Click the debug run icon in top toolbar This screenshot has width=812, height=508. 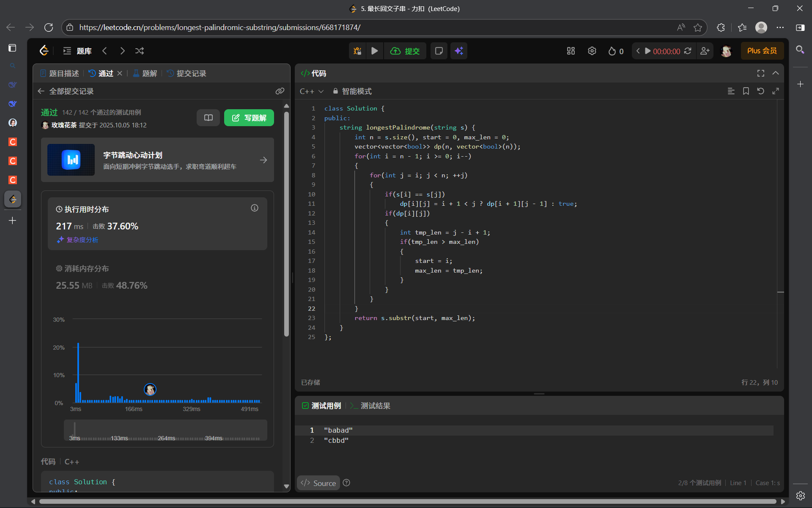(357, 51)
